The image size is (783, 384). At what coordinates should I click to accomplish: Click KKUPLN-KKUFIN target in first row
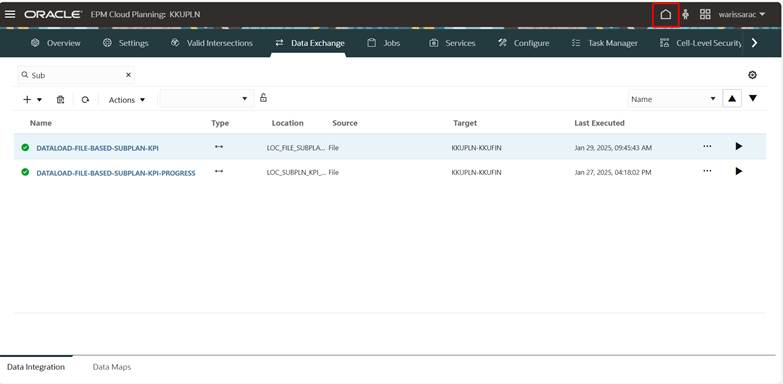point(476,148)
